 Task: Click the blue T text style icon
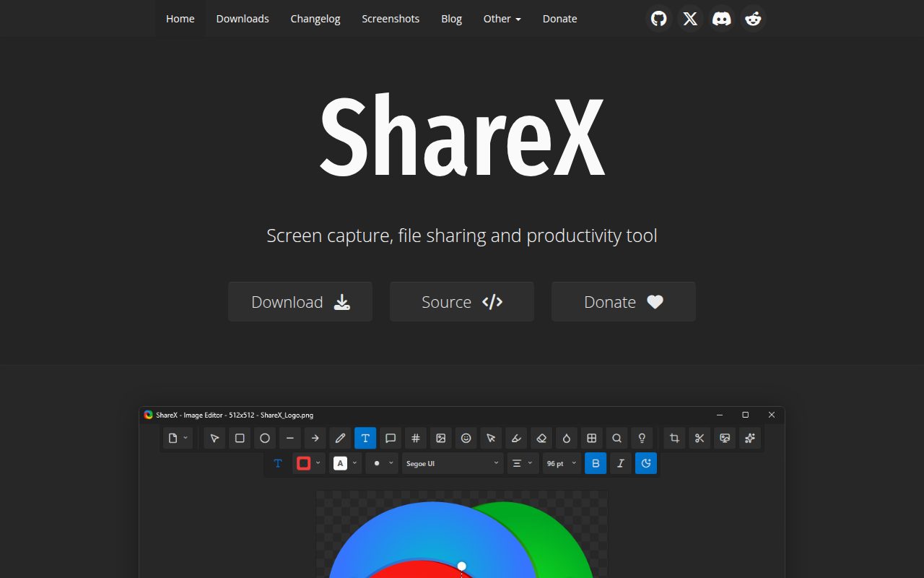point(278,463)
